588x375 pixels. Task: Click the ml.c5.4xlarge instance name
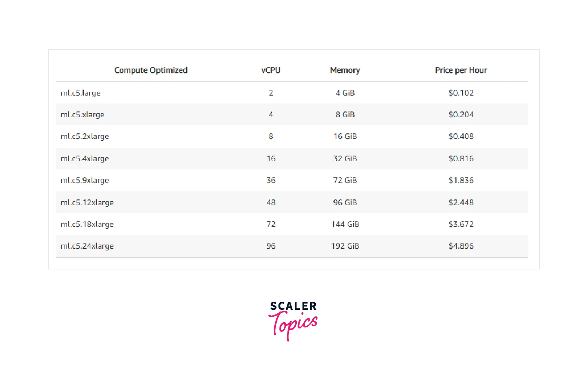click(85, 159)
